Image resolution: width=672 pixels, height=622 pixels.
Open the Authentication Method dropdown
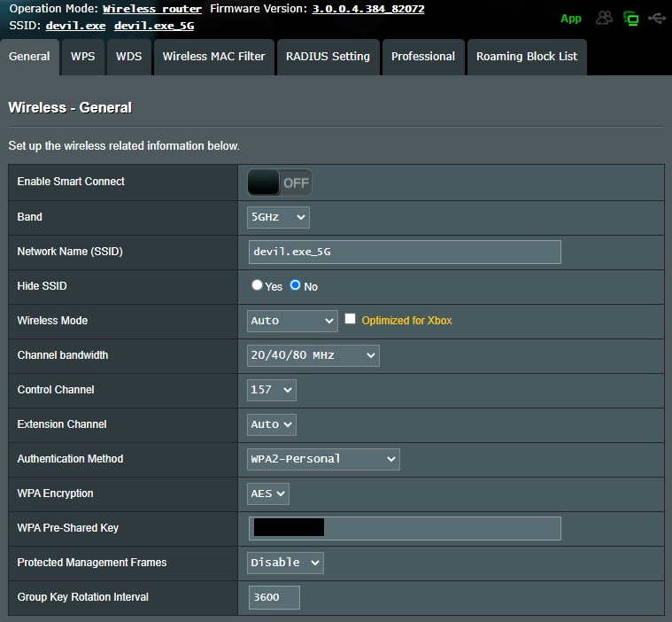coord(323,459)
